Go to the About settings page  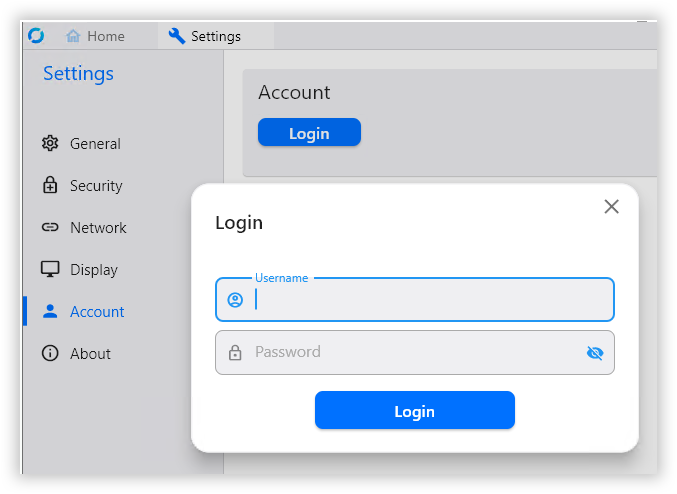point(90,354)
